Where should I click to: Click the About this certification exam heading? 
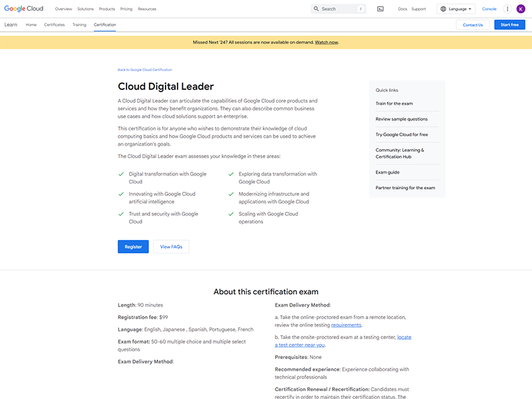click(x=266, y=292)
